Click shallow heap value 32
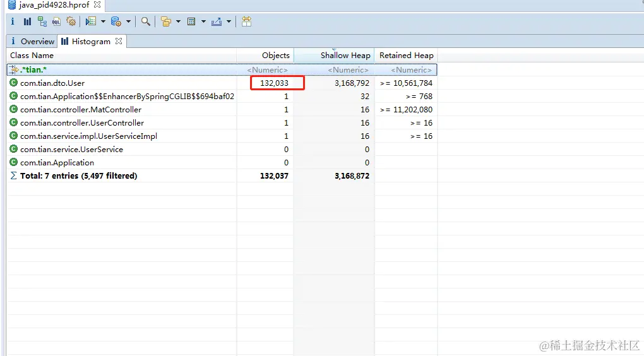Screen dimensions: 644x356 [x=365, y=96]
